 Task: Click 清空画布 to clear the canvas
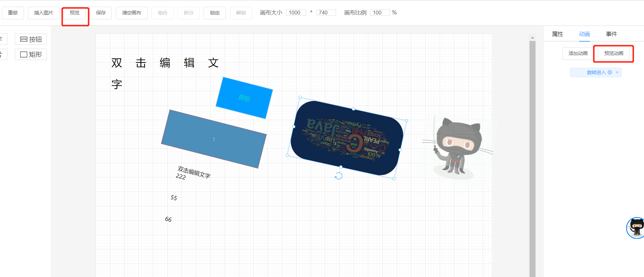(132, 13)
